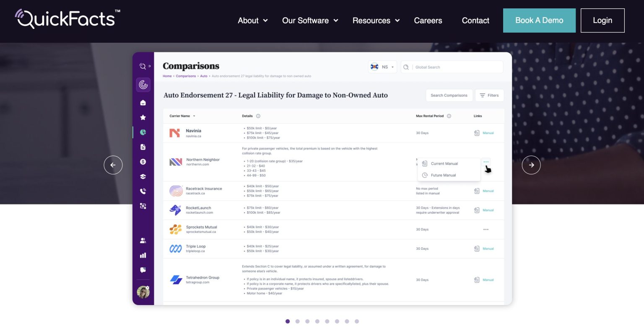Viewport: 644px width, 331px height.
Task: Click the Global Search input field
Action: point(452,67)
